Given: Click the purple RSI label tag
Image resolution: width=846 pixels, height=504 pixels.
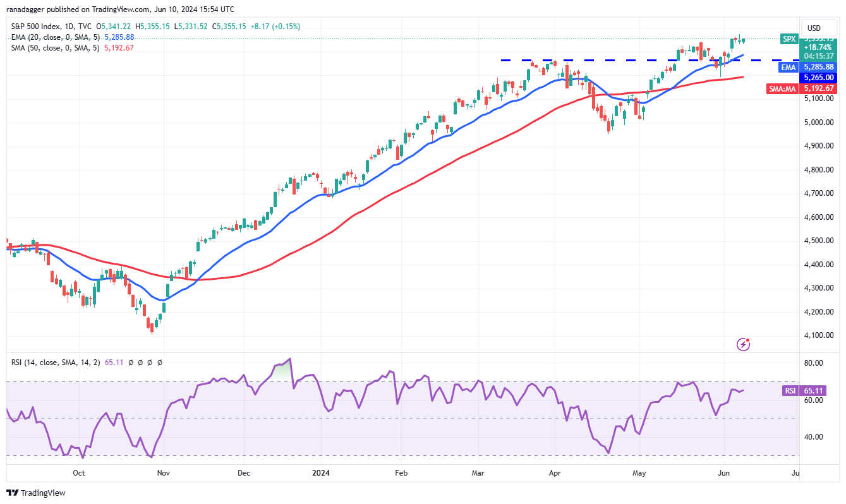Looking at the screenshot, I should coord(790,391).
